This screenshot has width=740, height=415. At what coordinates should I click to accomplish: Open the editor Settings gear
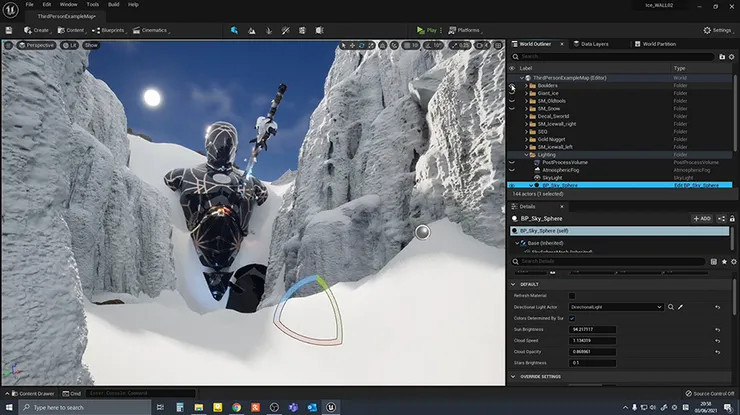click(717, 30)
